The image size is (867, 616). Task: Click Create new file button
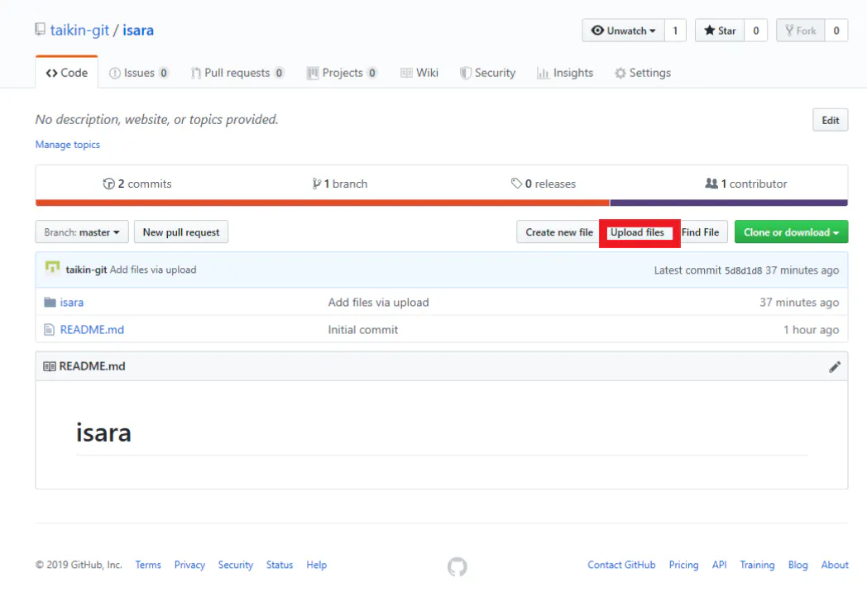tap(559, 232)
